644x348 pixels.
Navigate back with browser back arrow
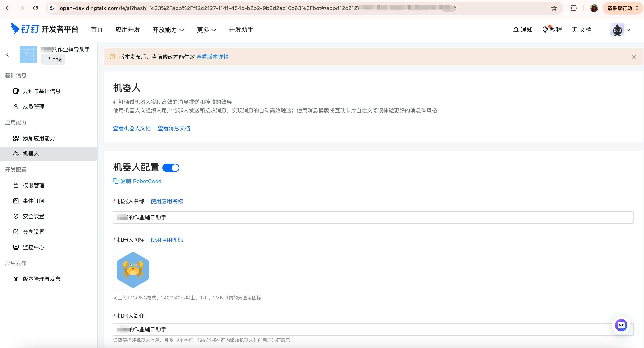8,8
